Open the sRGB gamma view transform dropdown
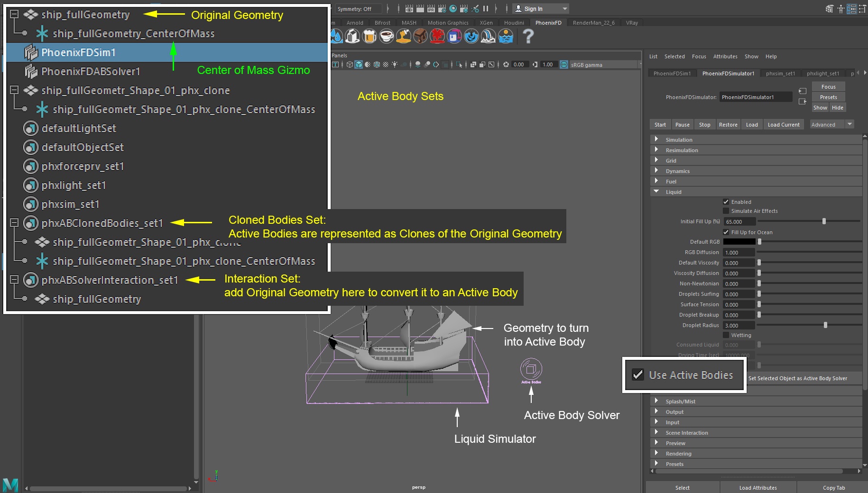The height and width of the screenshot is (493, 868). pos(605,65)
